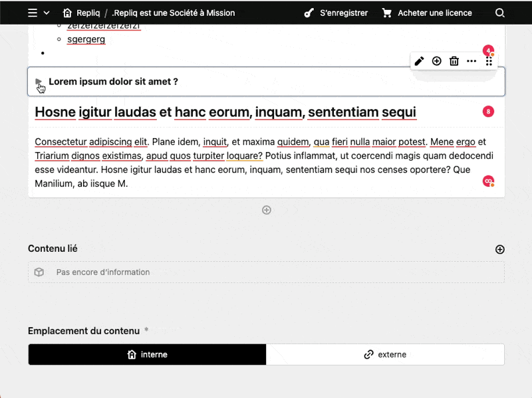
Task: Add block with toolbar plus icon
Action: point(437,61)
